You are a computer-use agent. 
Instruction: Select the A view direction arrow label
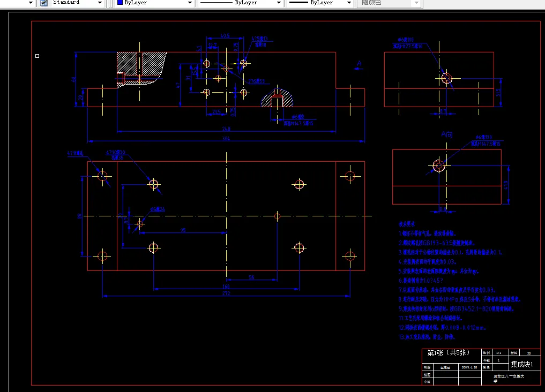(359, 64)
